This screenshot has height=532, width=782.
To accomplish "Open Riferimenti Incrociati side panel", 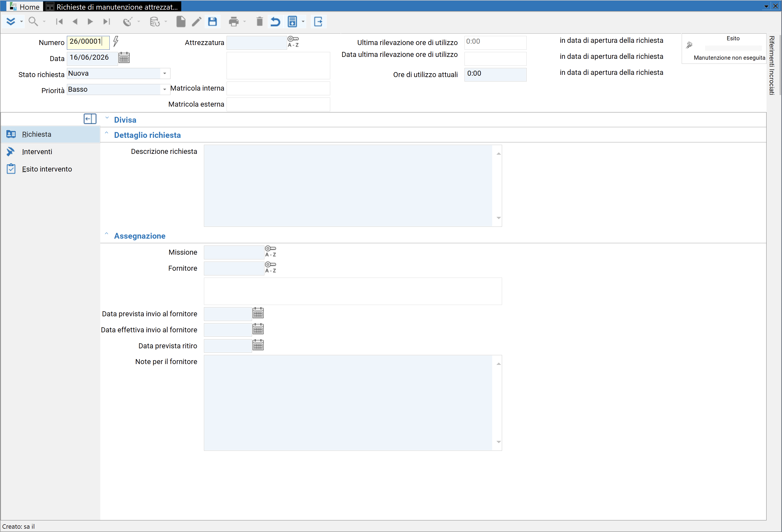I will [771, 65].
